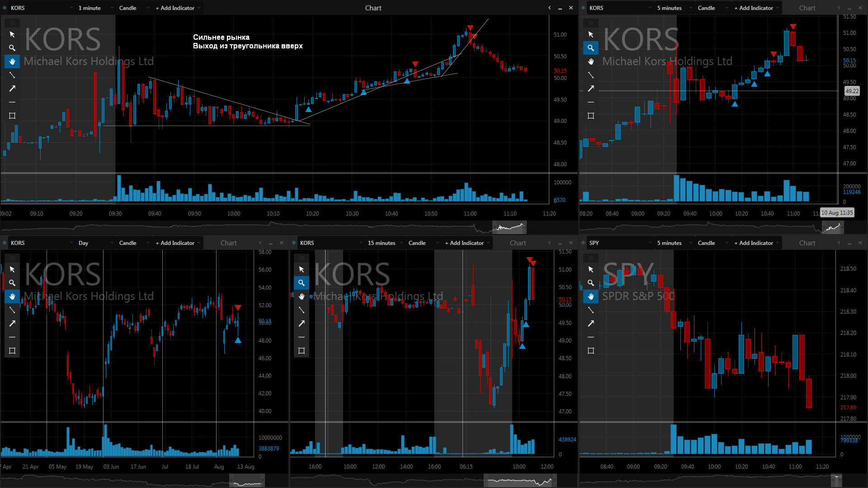The width and height of the screenshot is (868, 488).
Task: Select the rectangle tool in SPY chart
Action: [x=591, y=351]
